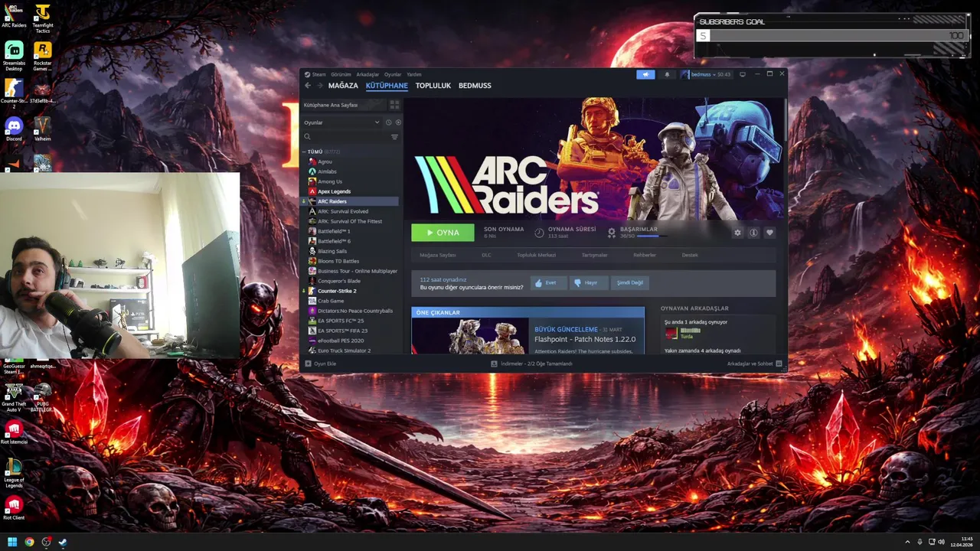Select Among Us in the library list

coord(330,181)
